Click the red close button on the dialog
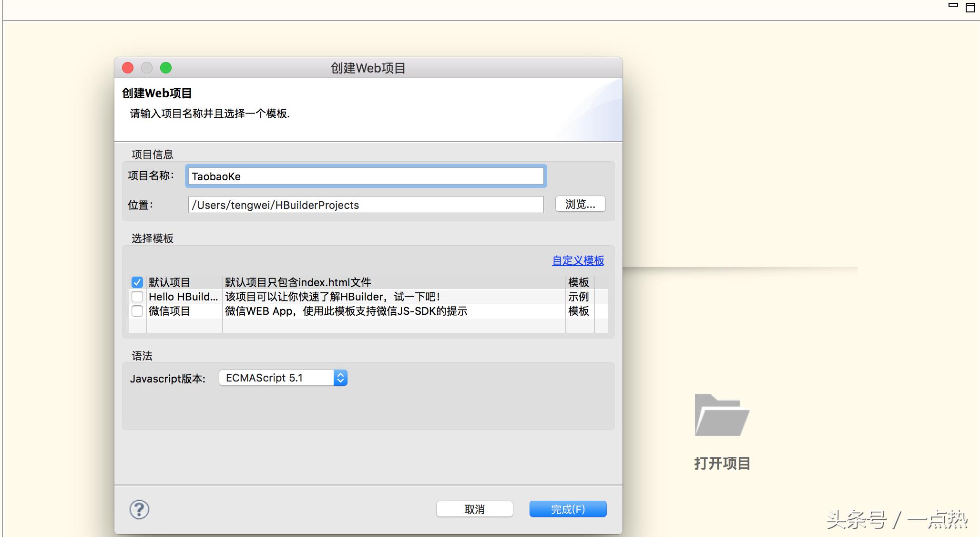980x537 pixels. [128, 68]
